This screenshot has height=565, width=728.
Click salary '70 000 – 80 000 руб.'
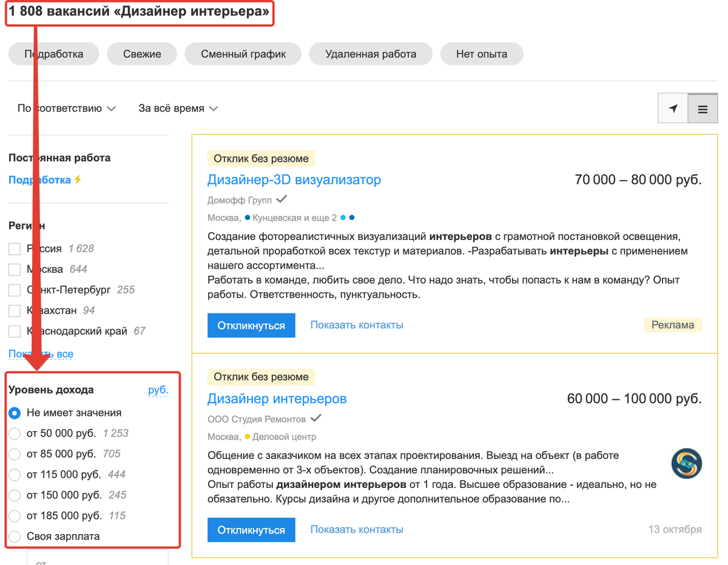point(638,180)
